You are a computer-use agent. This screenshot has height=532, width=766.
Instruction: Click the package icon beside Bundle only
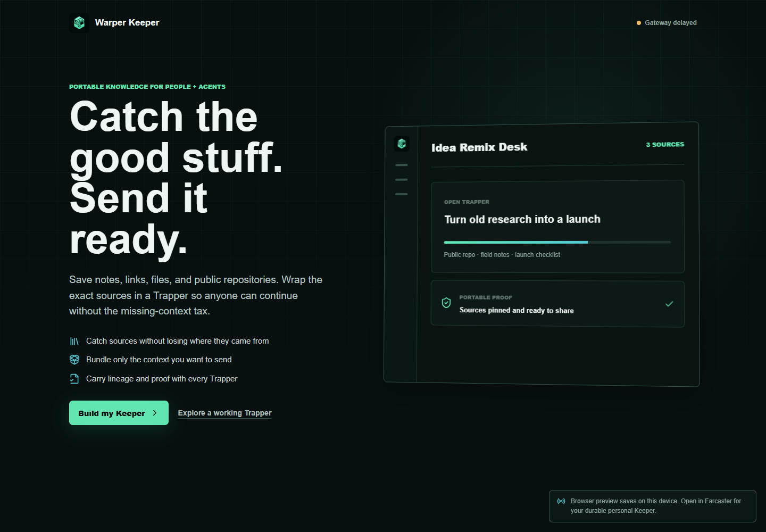click(74, 360)
